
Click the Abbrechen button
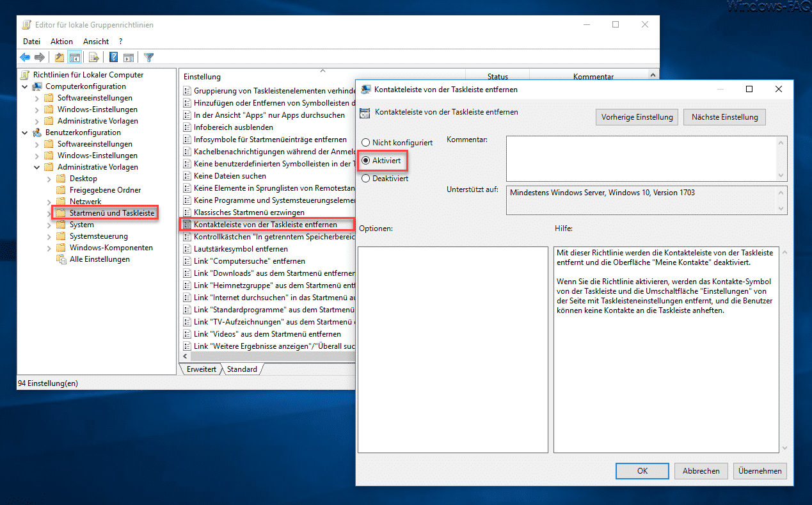pos(701,471)
